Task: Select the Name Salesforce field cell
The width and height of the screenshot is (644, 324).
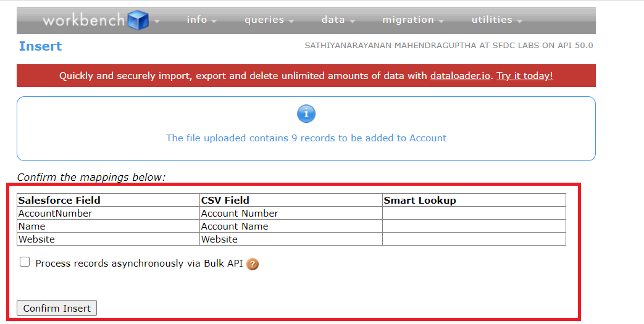Action: [109, 226]
